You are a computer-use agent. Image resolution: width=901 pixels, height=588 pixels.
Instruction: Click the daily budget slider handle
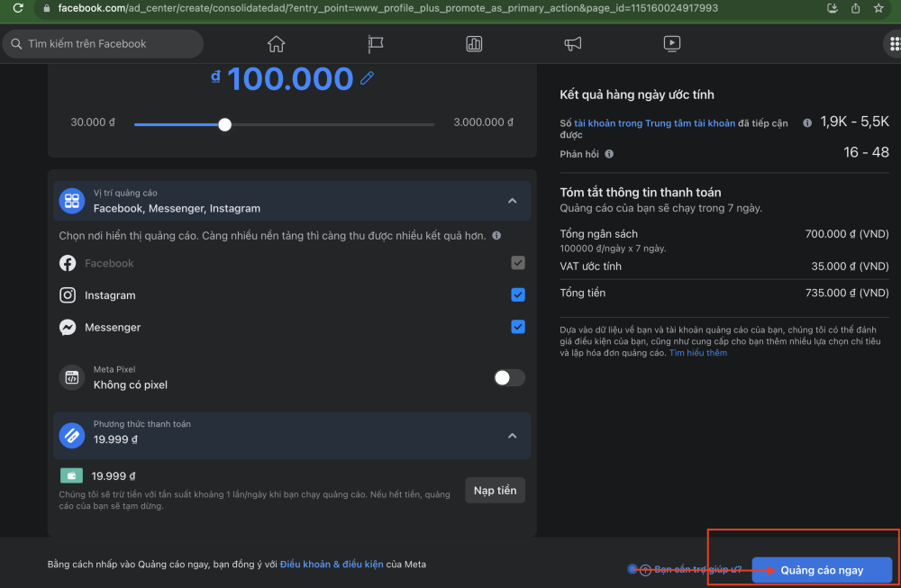(224, 124)
